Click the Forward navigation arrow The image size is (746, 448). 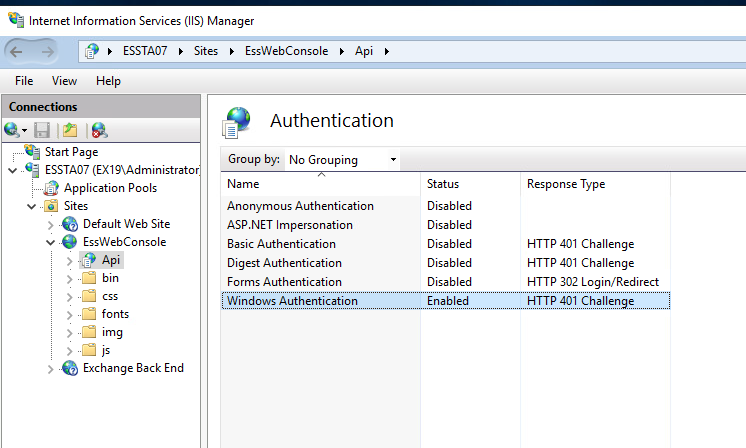47,51
